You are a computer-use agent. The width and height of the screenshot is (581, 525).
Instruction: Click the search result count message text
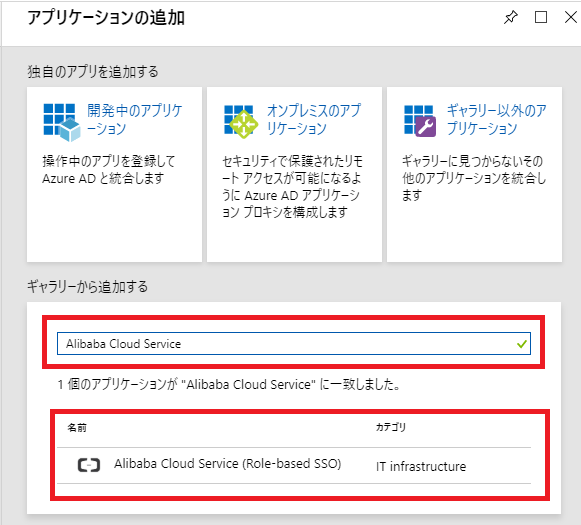(x=229, y=385)
